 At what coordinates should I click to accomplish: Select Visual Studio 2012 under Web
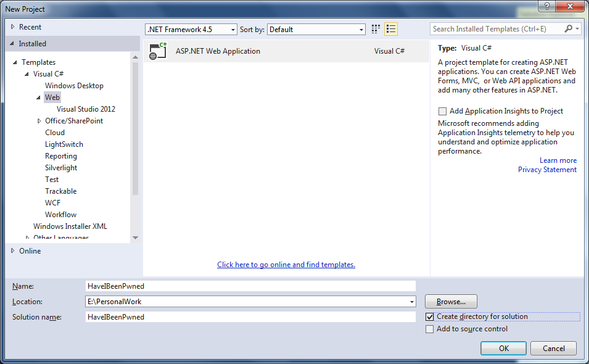(x=86, y=109)
